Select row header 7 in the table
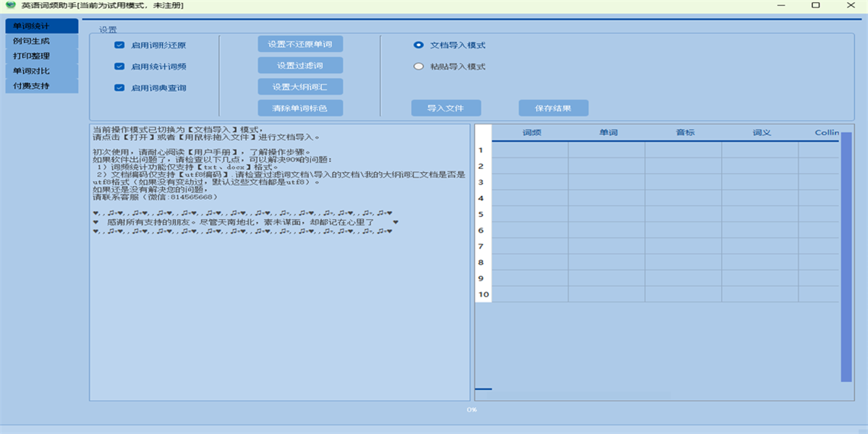 (483, 246)
